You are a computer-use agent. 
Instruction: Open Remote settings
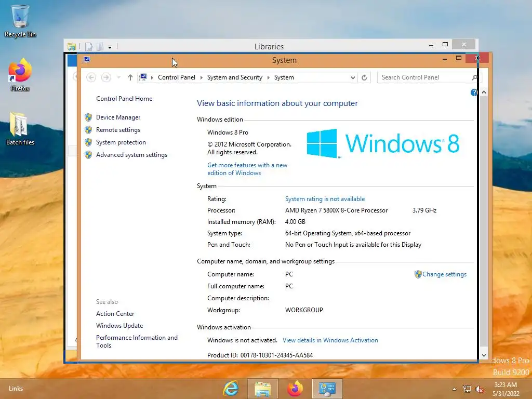[118, 130]
